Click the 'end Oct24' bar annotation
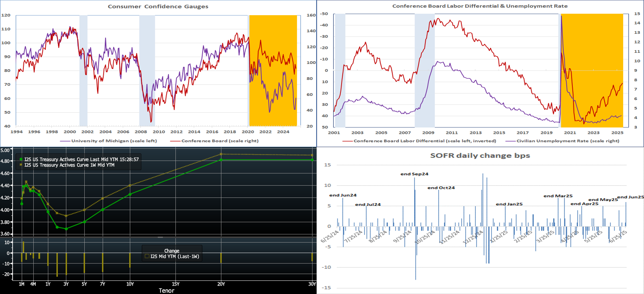 point(441,188)
